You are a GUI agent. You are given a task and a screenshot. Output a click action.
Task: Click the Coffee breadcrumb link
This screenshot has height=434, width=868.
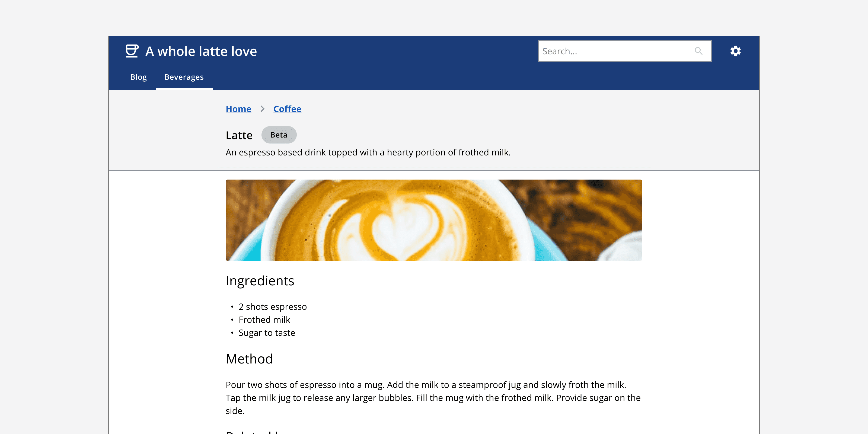[287, 108]
